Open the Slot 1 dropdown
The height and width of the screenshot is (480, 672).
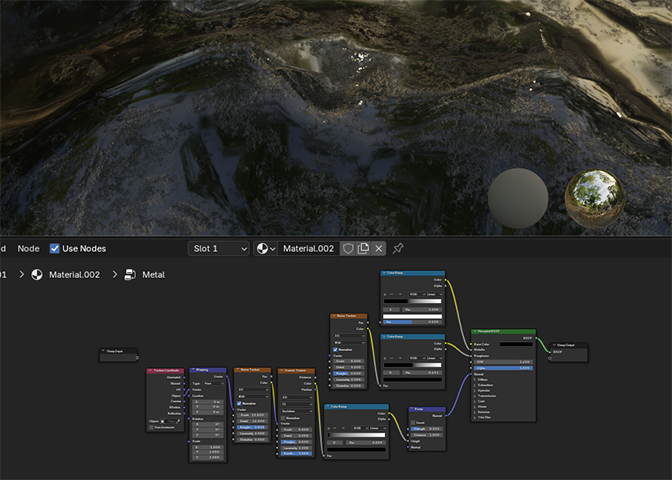219,248
